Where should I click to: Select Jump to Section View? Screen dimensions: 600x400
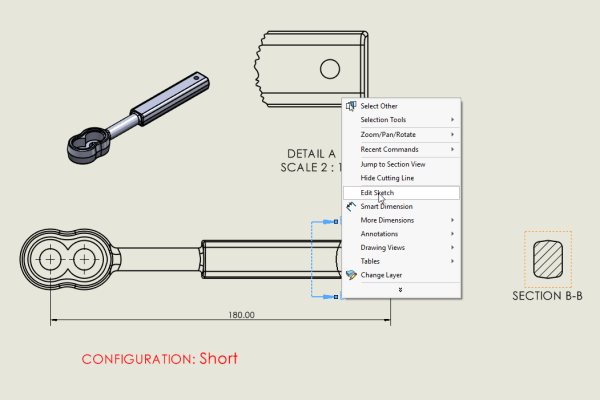coord(393,164)
